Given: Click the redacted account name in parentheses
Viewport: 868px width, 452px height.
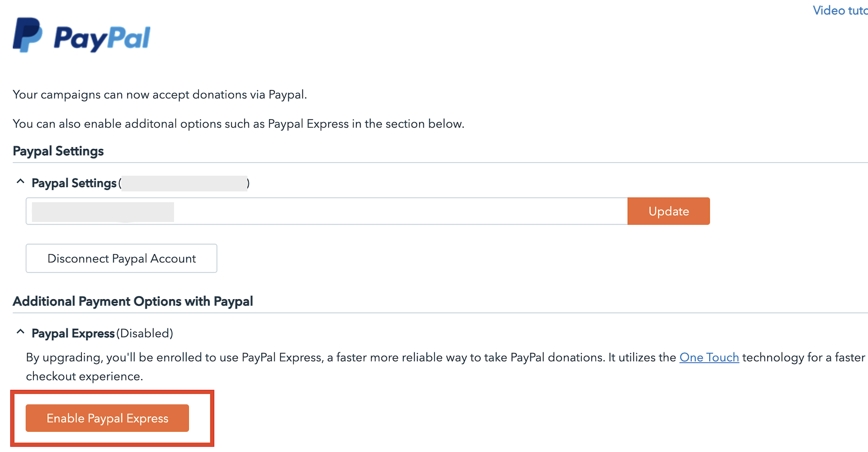Looking at the screenshot, I should coord(184,183).
